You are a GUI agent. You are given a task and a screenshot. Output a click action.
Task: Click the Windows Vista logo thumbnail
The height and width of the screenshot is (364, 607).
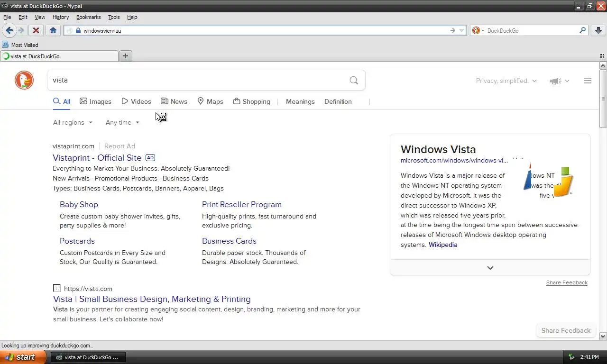(x=548, y=180)
